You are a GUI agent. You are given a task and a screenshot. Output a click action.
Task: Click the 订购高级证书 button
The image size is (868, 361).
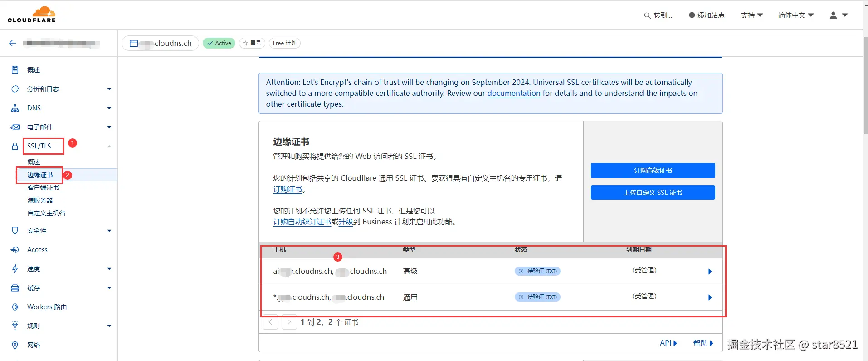click(653, 170)
